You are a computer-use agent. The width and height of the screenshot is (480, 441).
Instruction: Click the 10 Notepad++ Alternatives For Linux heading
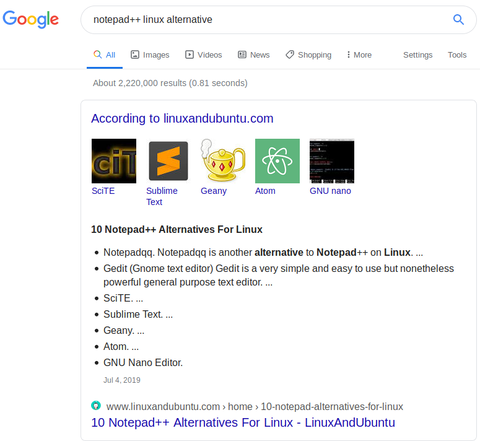177,229
